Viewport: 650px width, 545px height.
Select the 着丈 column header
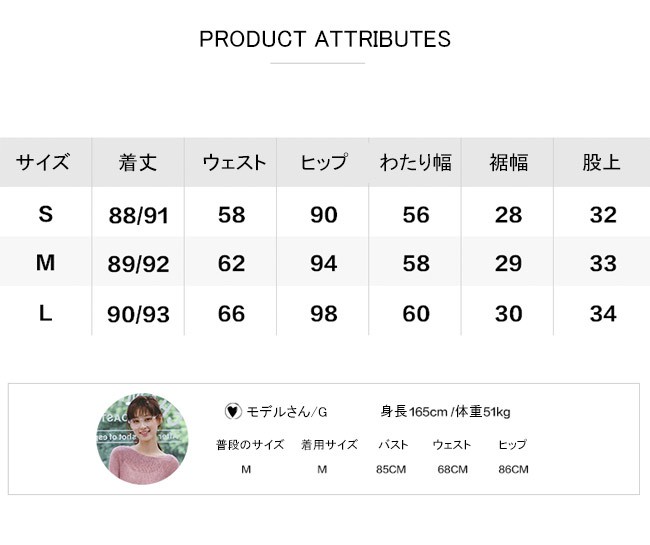pyautogui.click(x=138, y=163)
